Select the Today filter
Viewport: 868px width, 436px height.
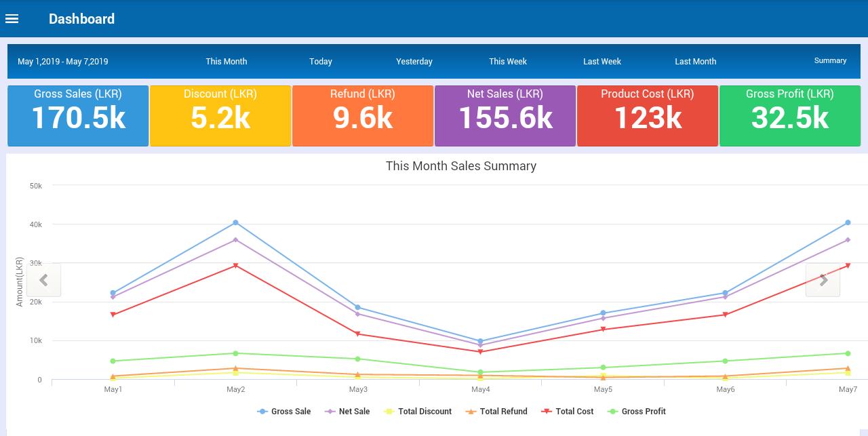pos(321,61)
